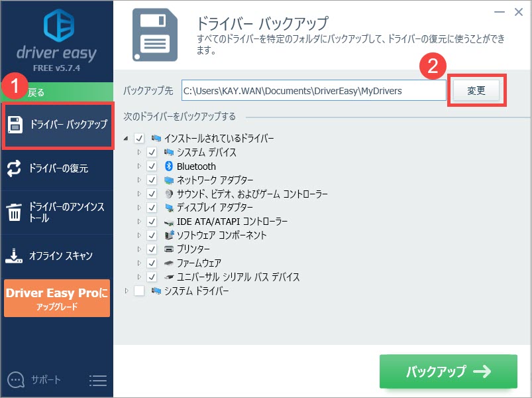
Task: Expand the システム ドライバー tree node
Action: (127, 291)
